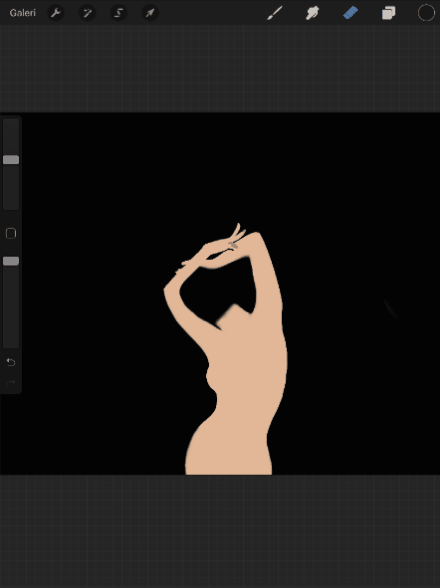Screen dimensions: 440x588
Task: Tap the faint stroke right of the figure
Action: pos(391,309)
